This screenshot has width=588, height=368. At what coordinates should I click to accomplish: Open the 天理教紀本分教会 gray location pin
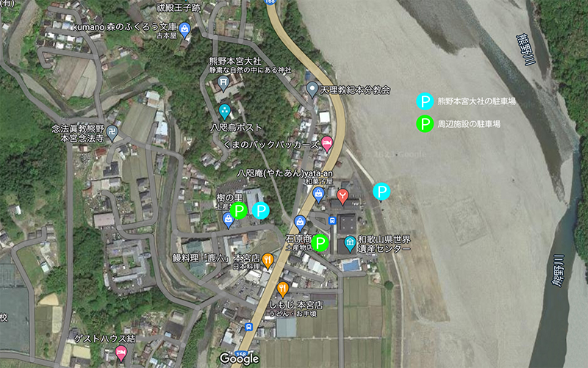(x=312, y=90)
